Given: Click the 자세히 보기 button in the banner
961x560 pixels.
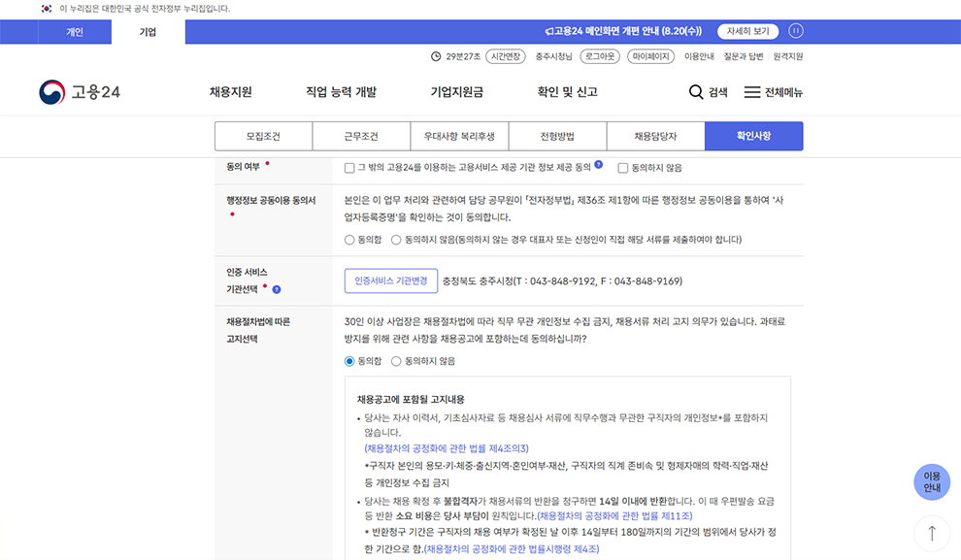Looking at the screenshot, I should pos(748,30).
